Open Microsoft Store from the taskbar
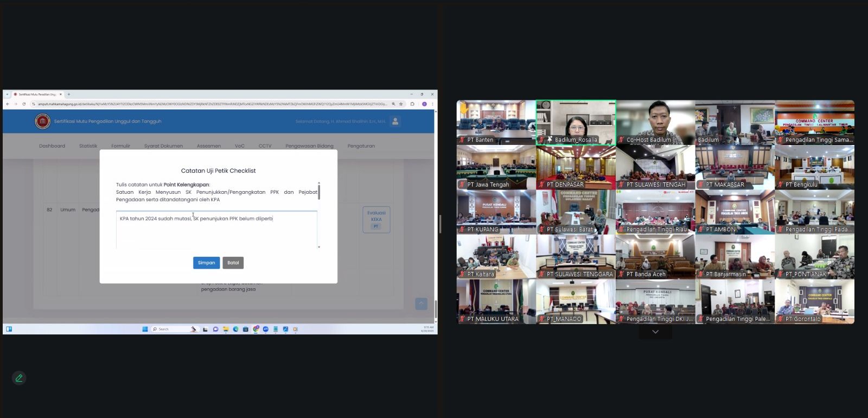Screen dimensions: 868x418 pos(245,329)
